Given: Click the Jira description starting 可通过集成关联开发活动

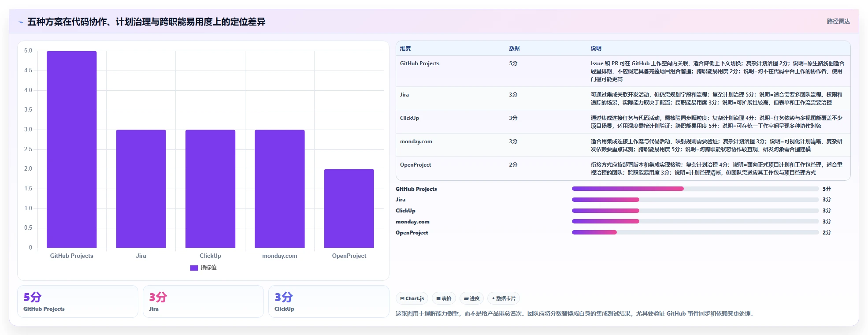Looking at the screenshot, I should pos(717,99).
